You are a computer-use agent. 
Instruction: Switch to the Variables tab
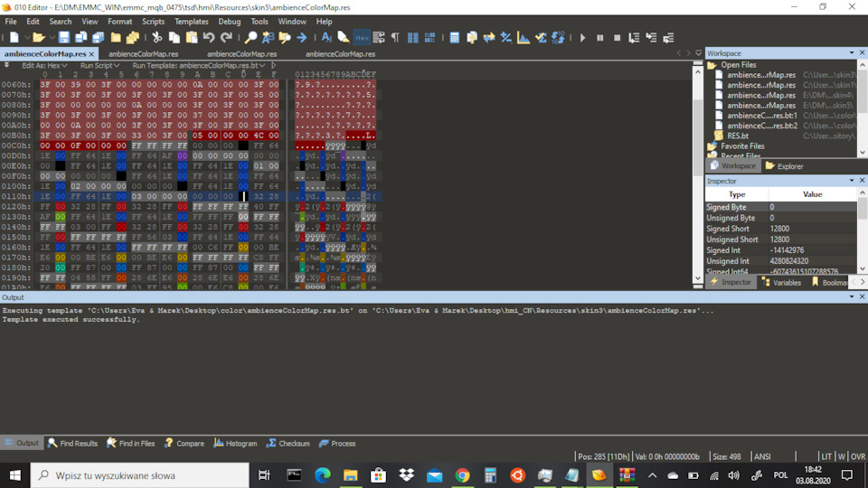point(781,282)
